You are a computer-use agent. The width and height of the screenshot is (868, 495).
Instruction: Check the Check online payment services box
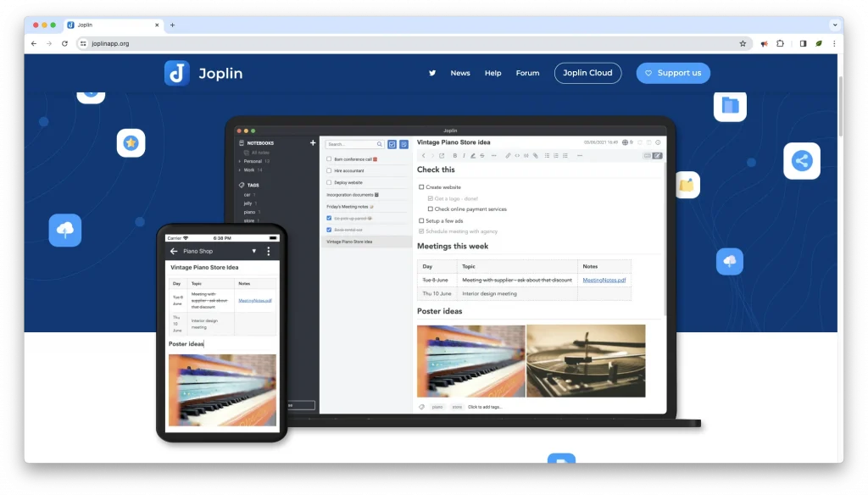(430, 209)
